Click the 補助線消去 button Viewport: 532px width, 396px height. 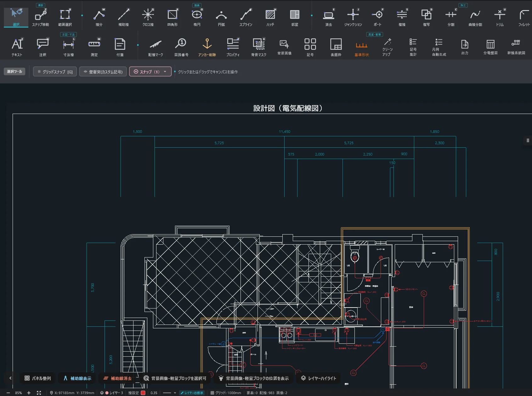[x=118, y=378]
